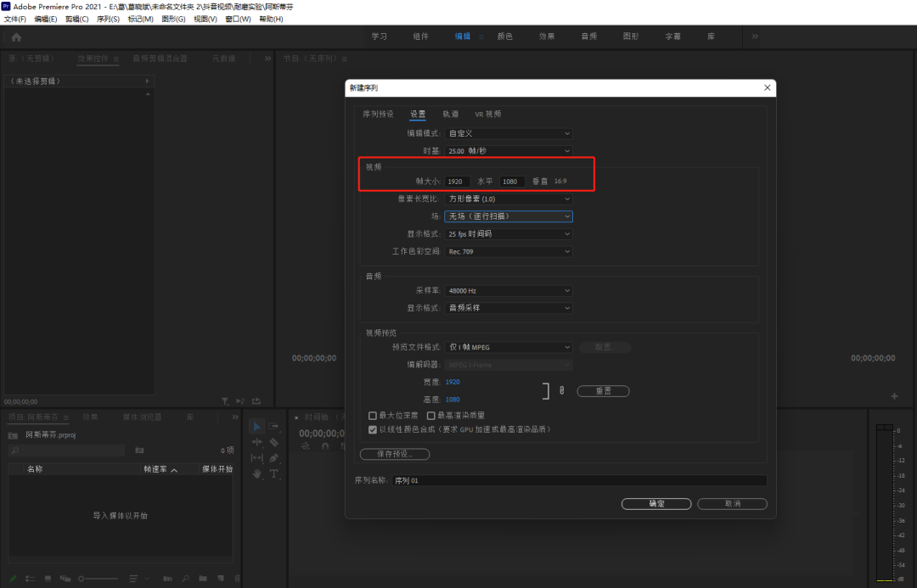917x588 pixels.
Task: Open the 窗口 menu
Action: pos(235,18)
